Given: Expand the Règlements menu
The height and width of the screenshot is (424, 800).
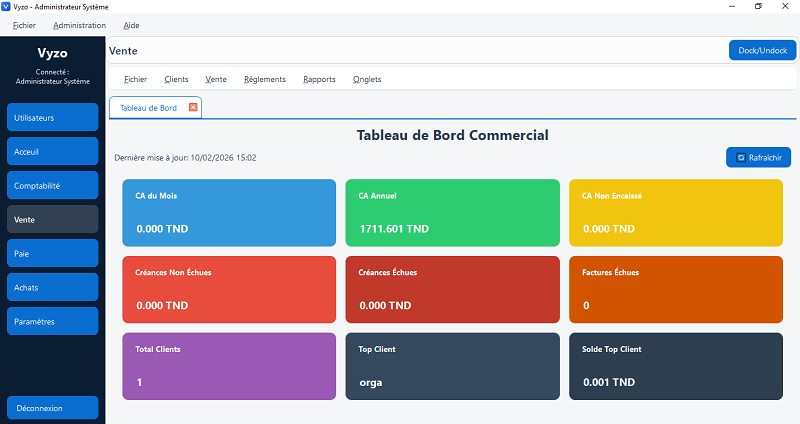Looking at the screenshot, I should click(264, 79).
